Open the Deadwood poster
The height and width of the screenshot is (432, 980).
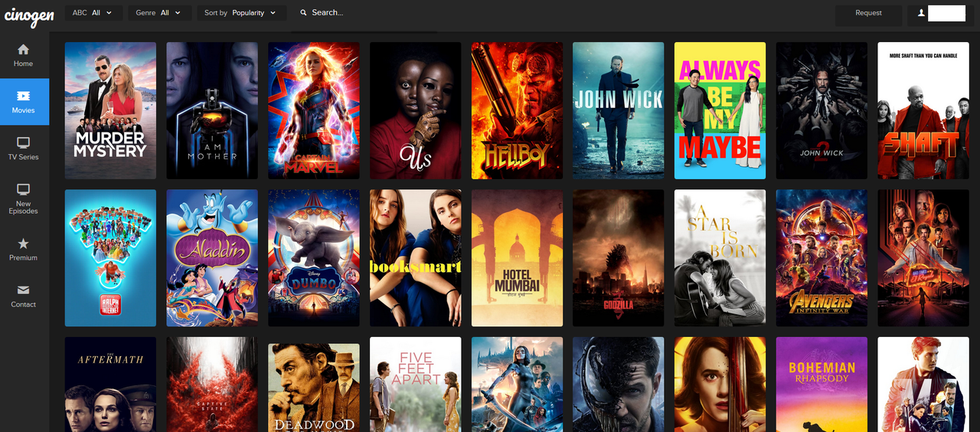(314, 388)
